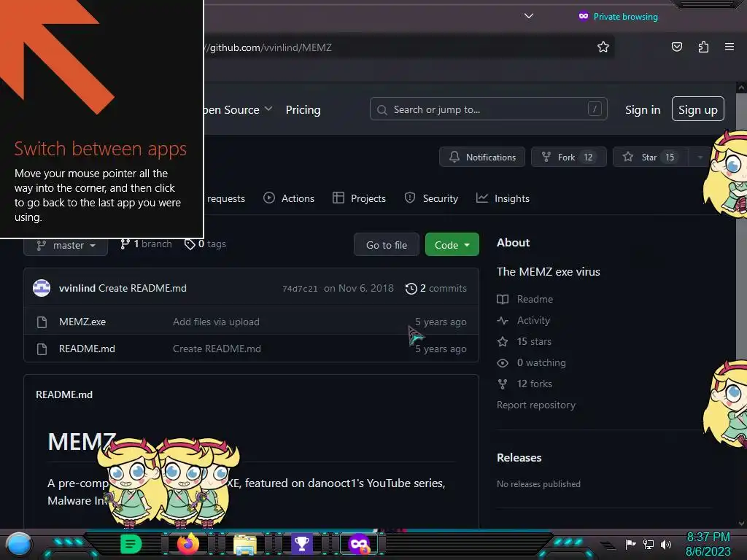The height and width of the screenshot is (560, 747).
Task: Expand the green Code dropdown
Action: tap(452, 244)
